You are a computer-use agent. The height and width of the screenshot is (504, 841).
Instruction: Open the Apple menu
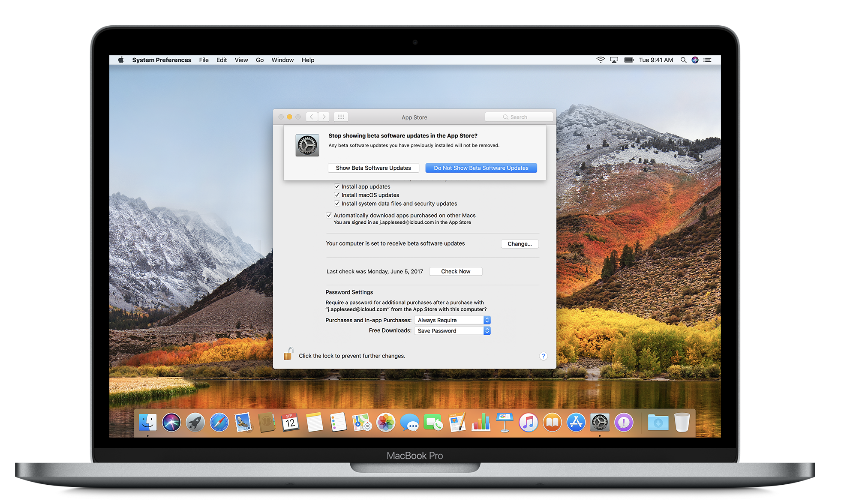(x=121, y=60)
